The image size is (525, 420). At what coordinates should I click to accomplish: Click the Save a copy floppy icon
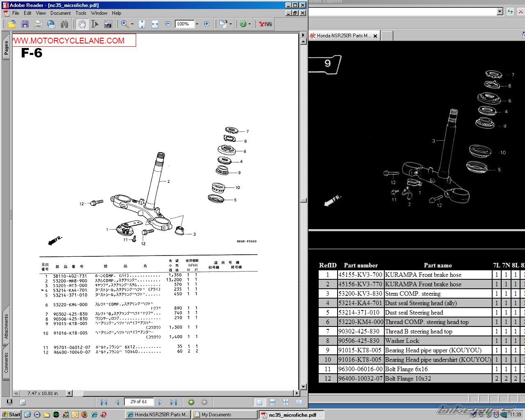click(25, 24)
